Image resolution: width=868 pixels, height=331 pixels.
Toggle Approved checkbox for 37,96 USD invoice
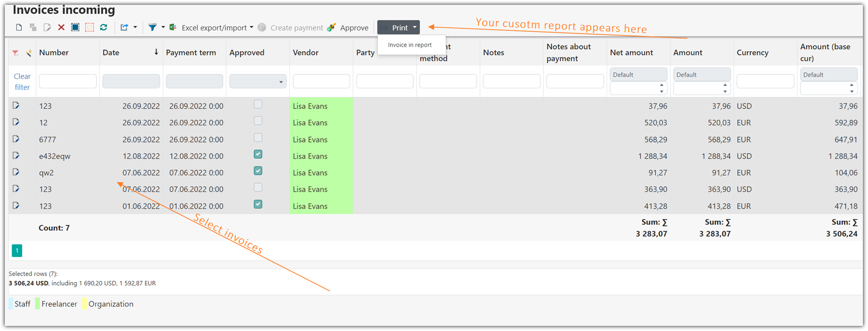(x=258, y=104)
